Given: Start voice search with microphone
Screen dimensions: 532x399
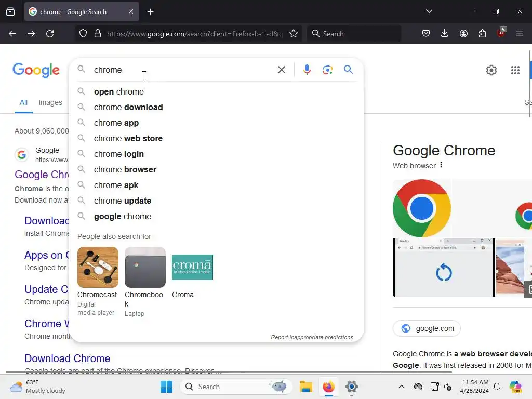Looking at the screenshot, I should tap(307, 70).
